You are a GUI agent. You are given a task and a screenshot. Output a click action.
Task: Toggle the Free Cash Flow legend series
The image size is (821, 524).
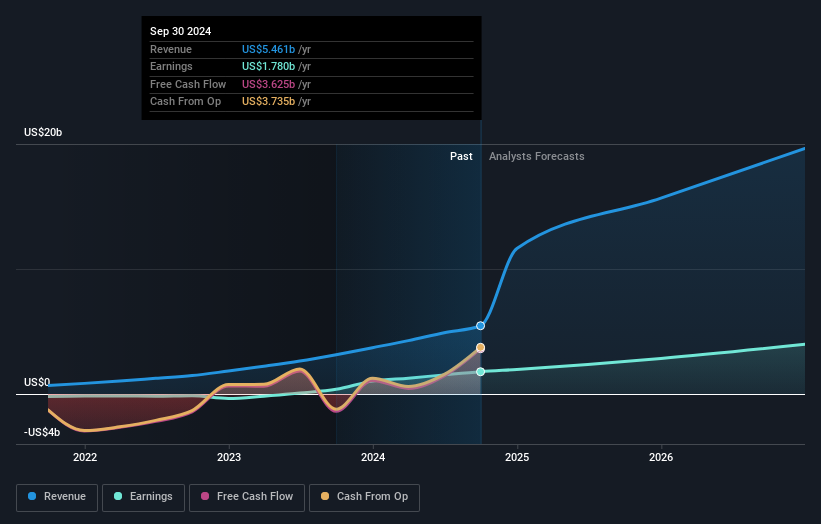pyautogui.click(x=247, y=497)
